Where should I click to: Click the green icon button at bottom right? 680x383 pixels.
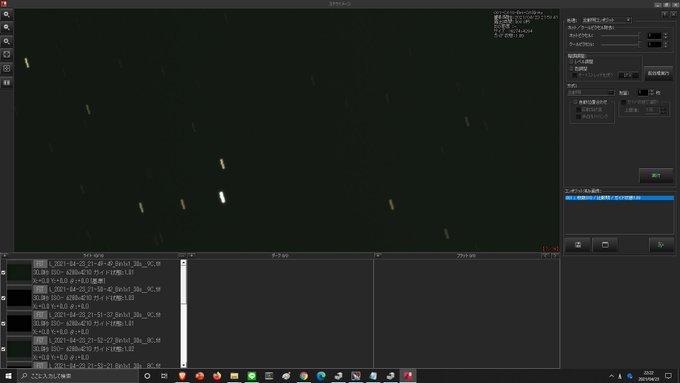pos(661,245)
